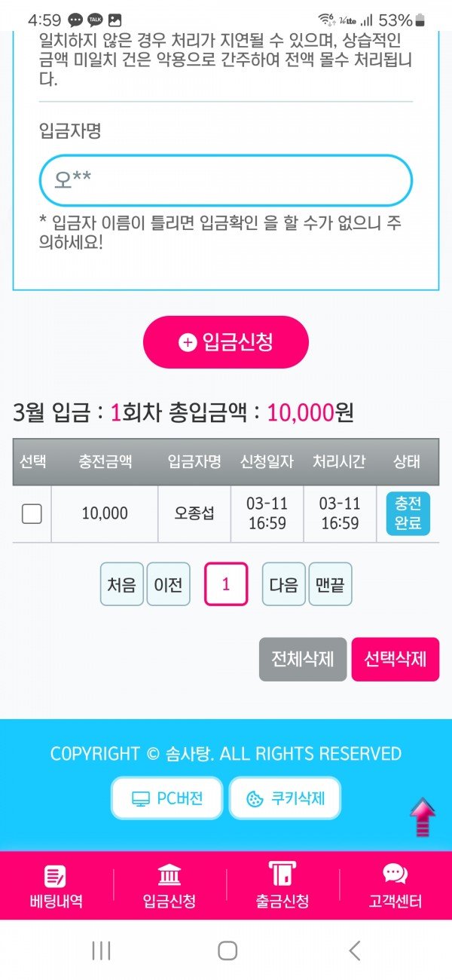Tap the 선택 column header
The image size is (452, 980).
(32, 461)
